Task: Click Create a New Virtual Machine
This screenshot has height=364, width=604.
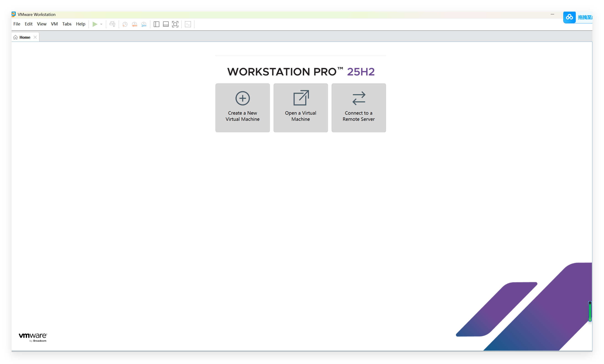Action: click(242, 108)
